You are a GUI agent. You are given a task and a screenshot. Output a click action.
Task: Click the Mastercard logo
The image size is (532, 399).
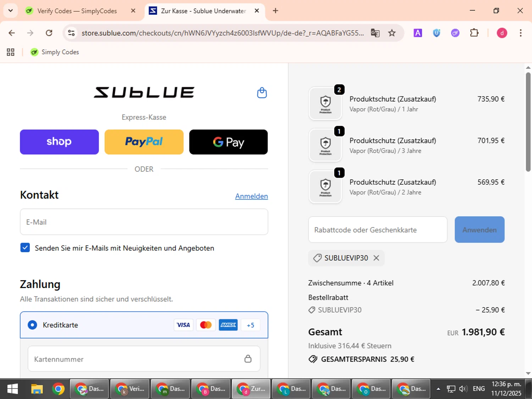tap(206, 325)
